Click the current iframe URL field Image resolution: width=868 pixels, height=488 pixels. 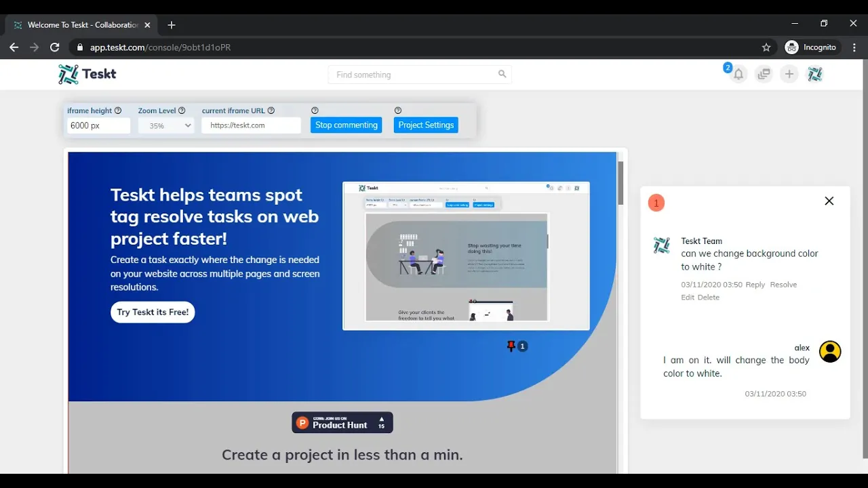(251, 125)
